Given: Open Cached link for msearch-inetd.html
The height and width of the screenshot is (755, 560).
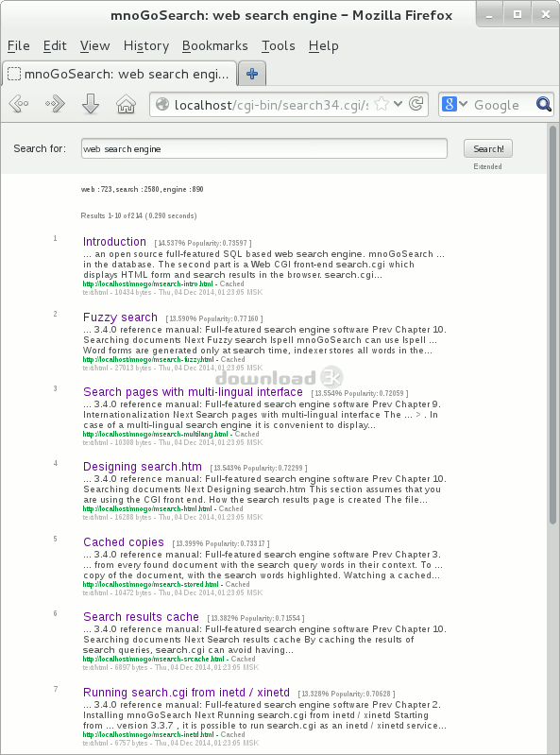Looking at the screenshot, I should pyautogui.click(x=233, y=734).
